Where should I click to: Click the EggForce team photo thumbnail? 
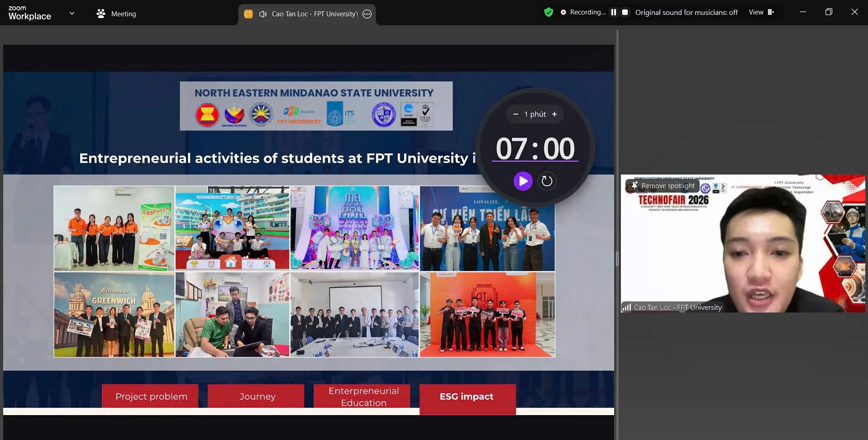114,228
